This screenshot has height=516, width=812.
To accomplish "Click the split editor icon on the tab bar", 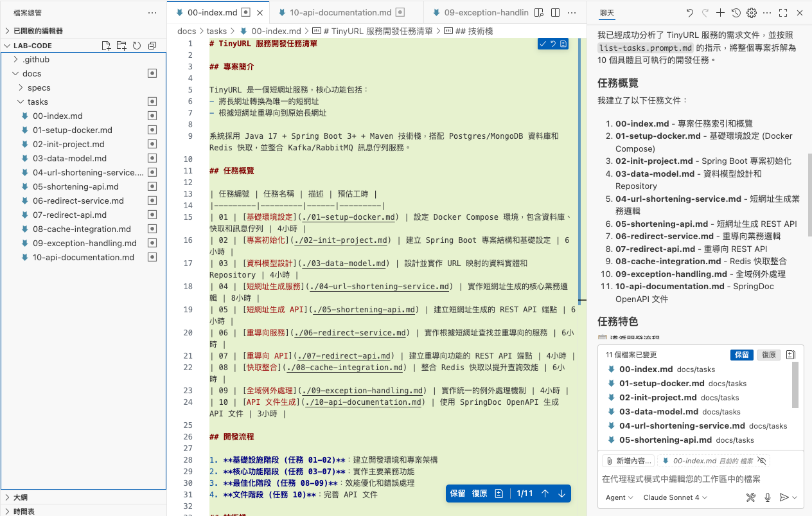I will pos(556,12).
